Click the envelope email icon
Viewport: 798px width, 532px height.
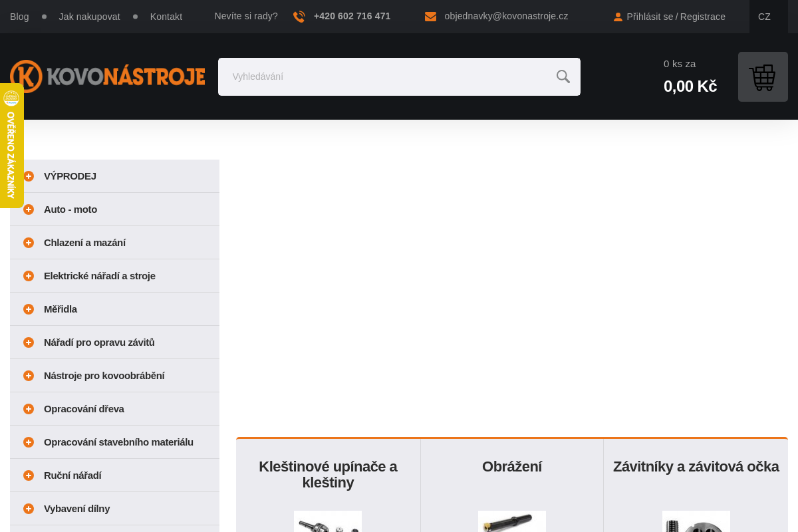point(430,17)
